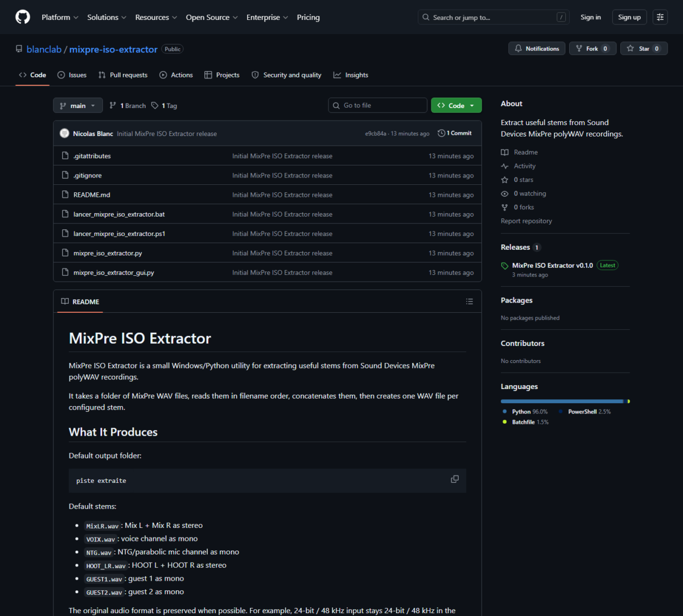View the 1 Commit history
The image size is (683, 616).
pyautogui.click(x=455, y=133)
